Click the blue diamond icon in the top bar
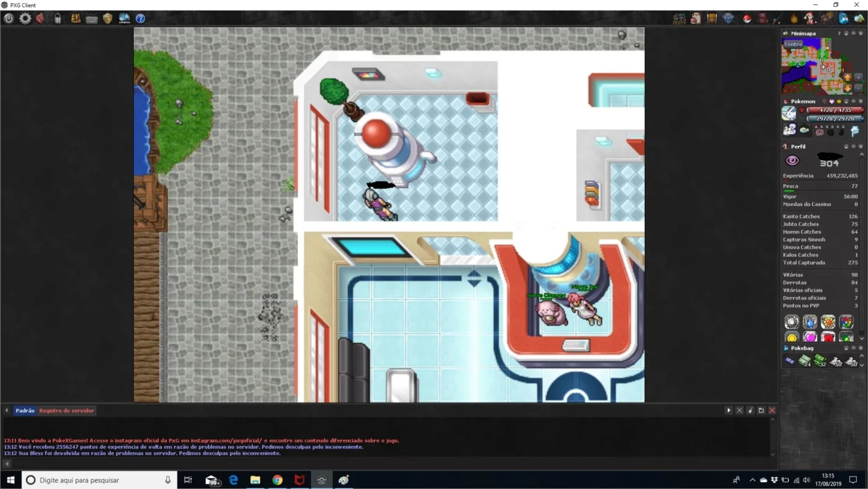Image resolution: width=868 pixels, height=489 pixels. tap(728, 19)
